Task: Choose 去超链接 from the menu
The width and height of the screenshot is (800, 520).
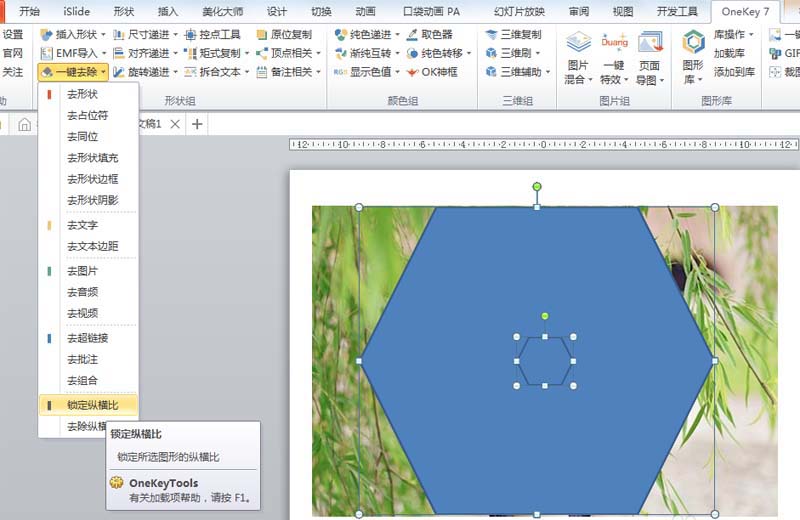Action: click(88, 338)
